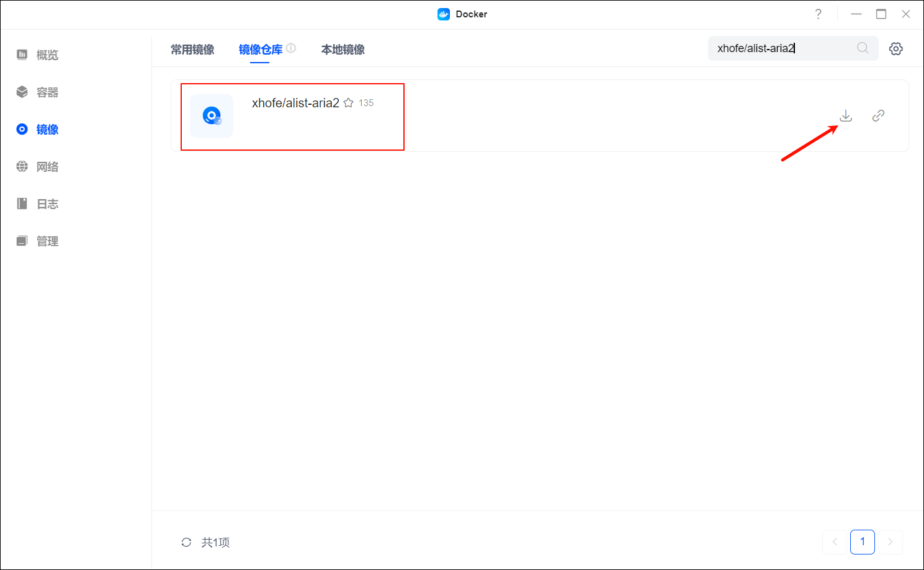The width and height of the screenshot is (924, 570).
Task: Click the info icon beside 镜像仓库 tab
Action: point(292,47)
